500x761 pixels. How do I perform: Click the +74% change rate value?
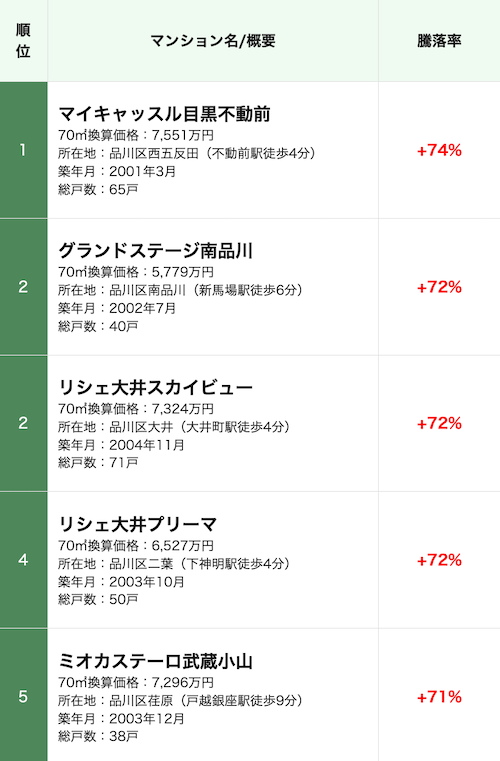pyautogui.click(x=439, y=150)
